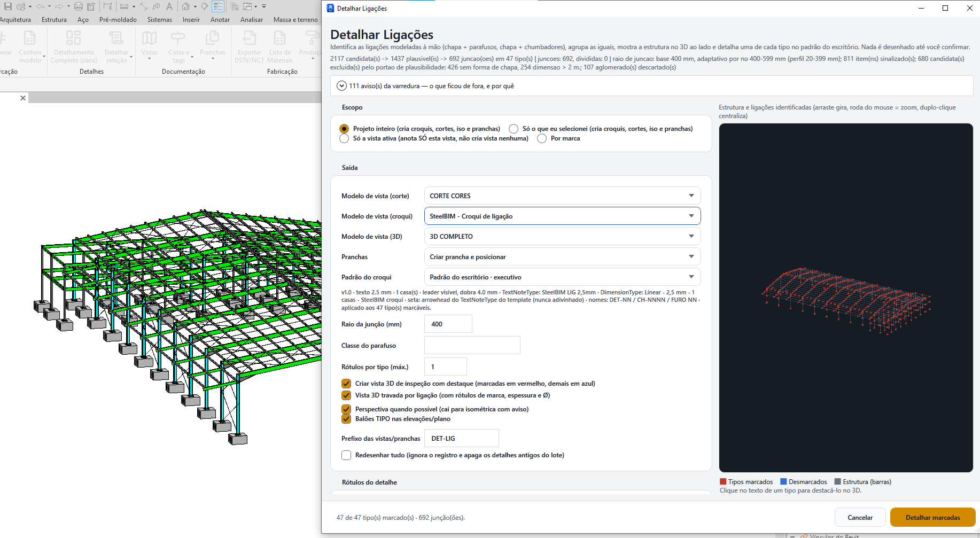Select 'Por marca' radio button
This screenshot has width=980, height=538.
coord(542,138)
